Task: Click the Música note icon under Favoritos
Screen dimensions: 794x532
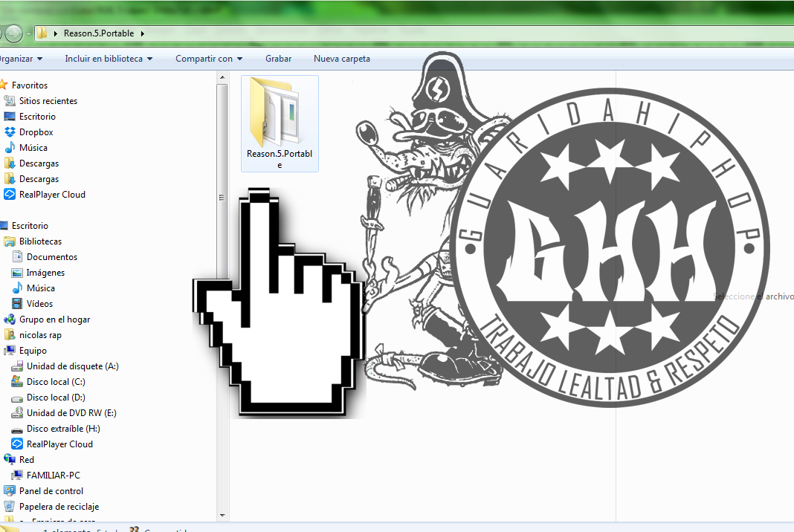Action: (x=9, y=148)
